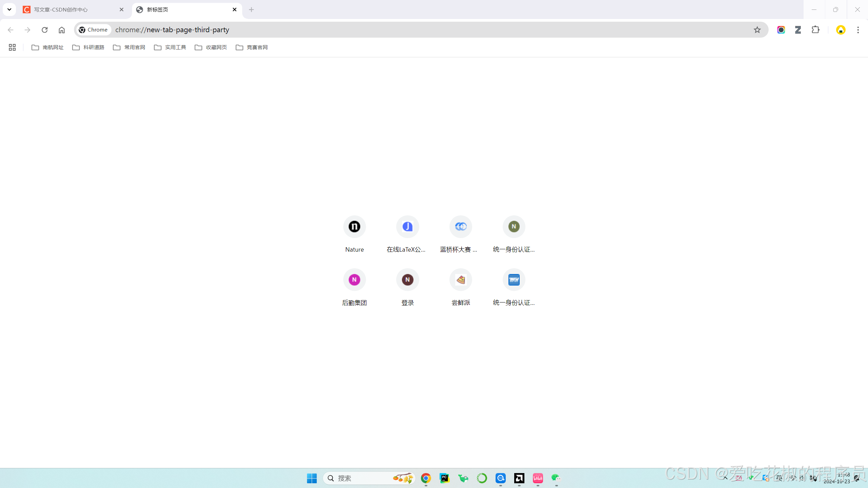This screenshot has width=868, height=488.
Task: Open PyCharm from the taskbar
Action: [x=444, y=478]
